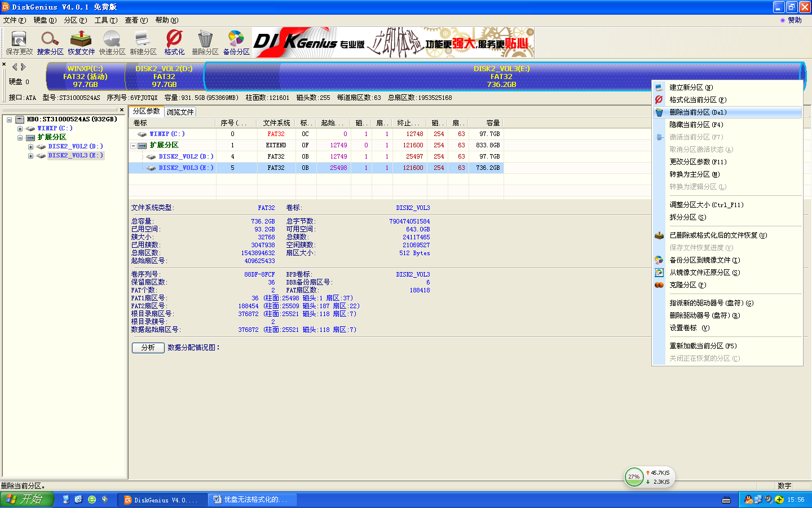812x508 pixels.
Task: Select the 快速分区 quick partition icon
Action: tap(112, 42)
